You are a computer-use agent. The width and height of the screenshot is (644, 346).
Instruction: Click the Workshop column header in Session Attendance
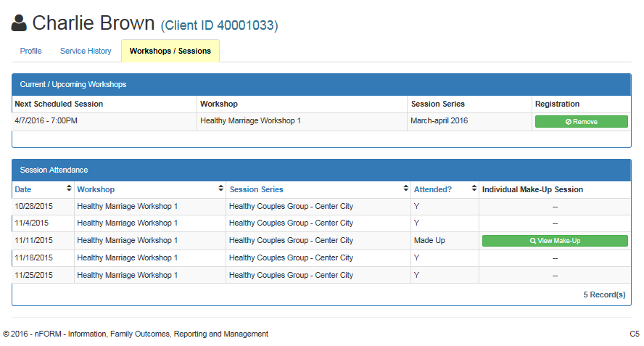click(x=96, y=189)
